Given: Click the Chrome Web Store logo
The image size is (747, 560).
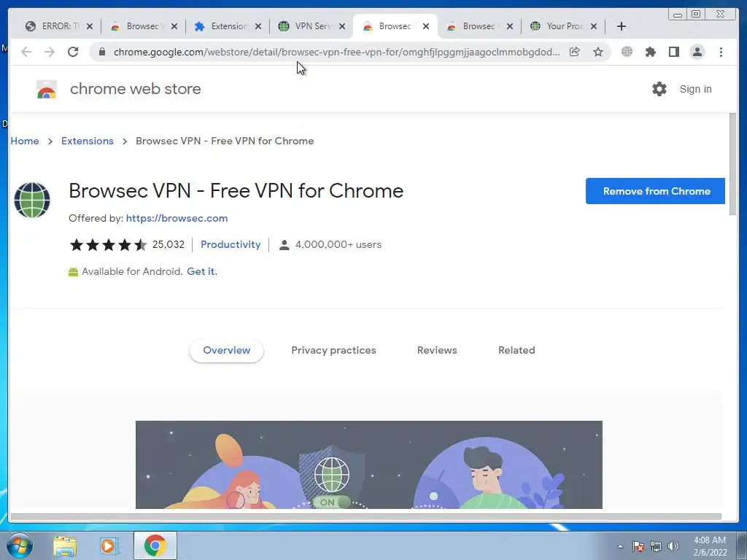Looking at the screenshot, I should tap(47, 89).
